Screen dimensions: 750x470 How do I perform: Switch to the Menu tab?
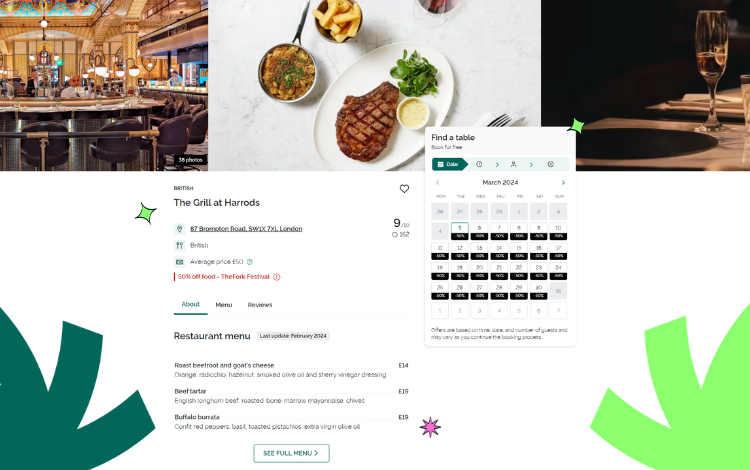tap(223, 305)
